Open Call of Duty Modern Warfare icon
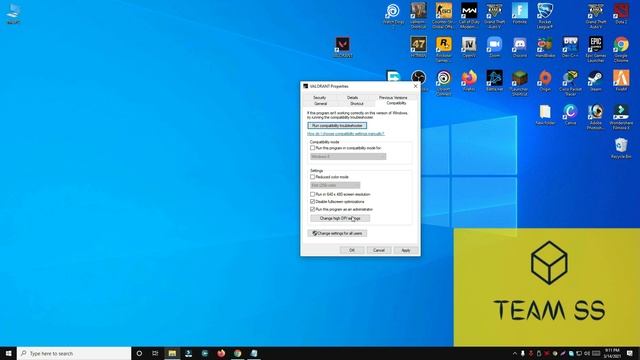640x360 pixels. pos(469,16)
